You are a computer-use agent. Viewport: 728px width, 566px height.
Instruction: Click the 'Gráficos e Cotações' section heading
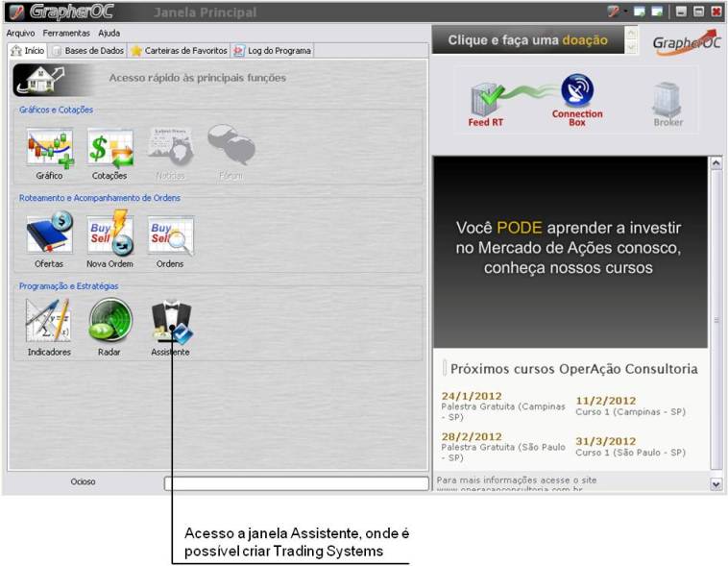tap(56, 110)
